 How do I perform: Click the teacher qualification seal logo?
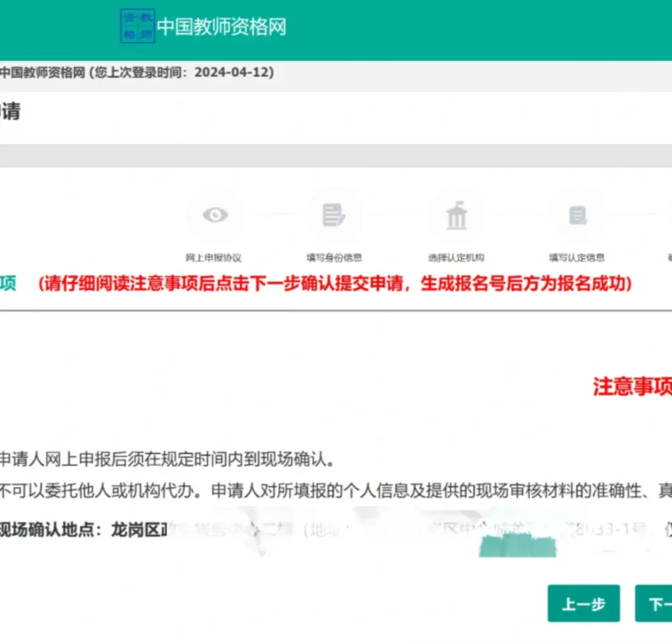tap(137, 26)
